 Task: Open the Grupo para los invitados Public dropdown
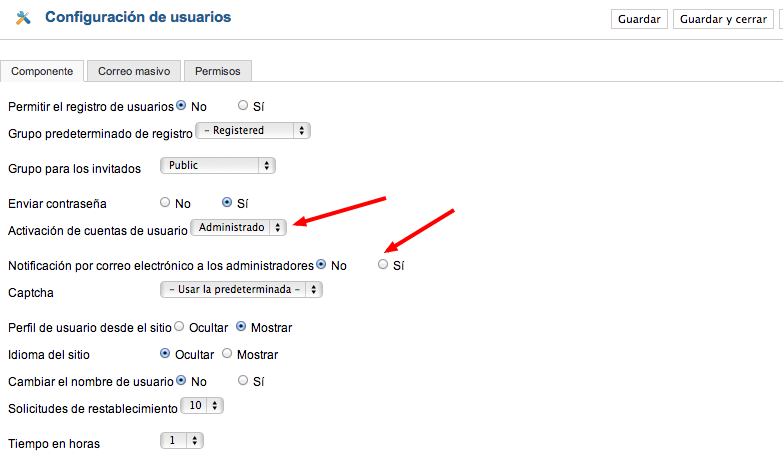(218, 165)
